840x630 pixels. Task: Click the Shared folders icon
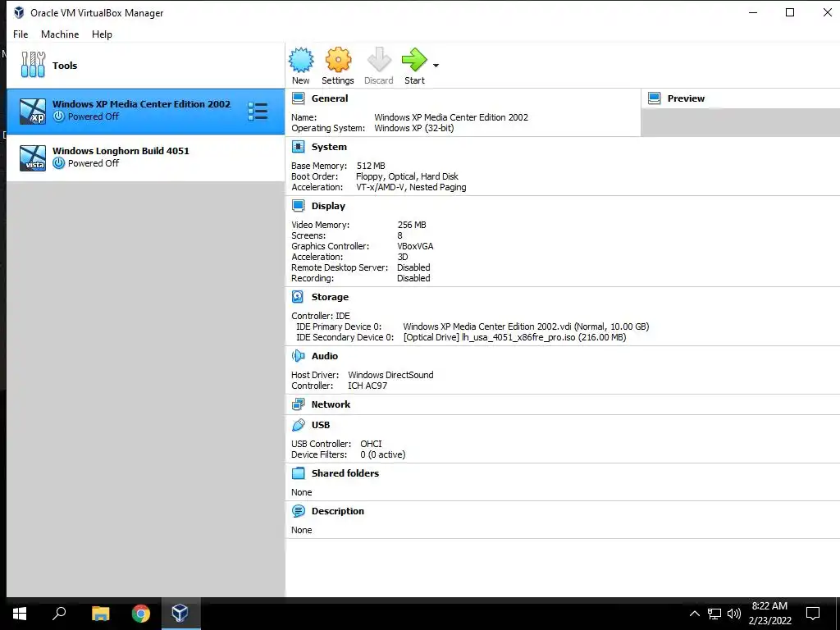(x=299, y=473)
